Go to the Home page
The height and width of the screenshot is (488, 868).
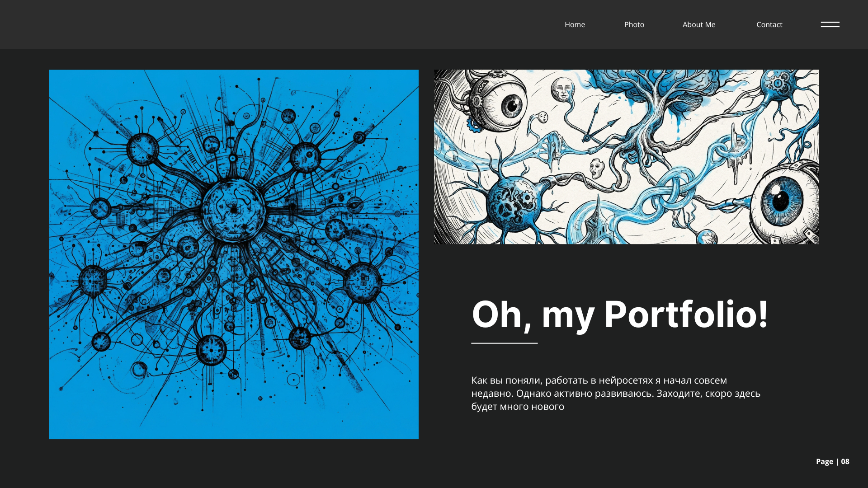(575, 24)
